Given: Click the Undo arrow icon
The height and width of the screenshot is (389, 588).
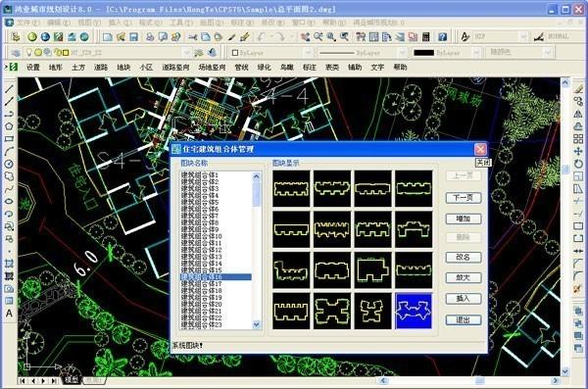Looking at the screenshot, I should coord(262,37).
